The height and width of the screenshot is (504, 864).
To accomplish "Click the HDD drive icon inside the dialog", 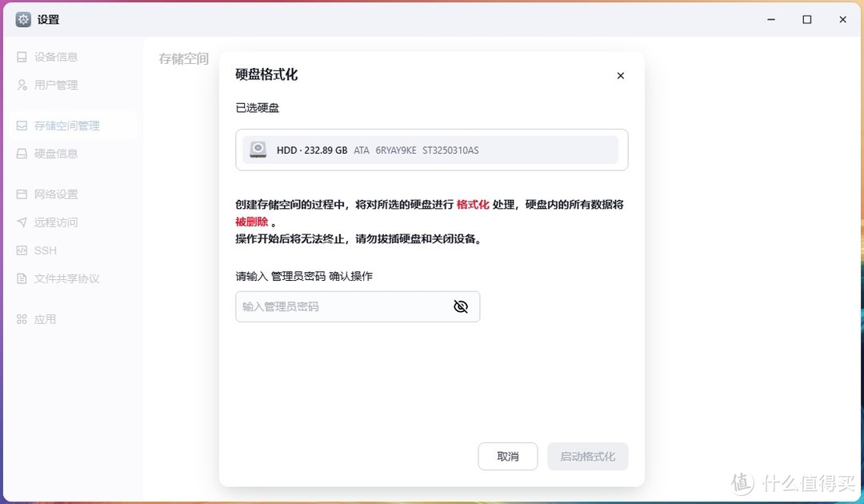I will tap(258, 150).
